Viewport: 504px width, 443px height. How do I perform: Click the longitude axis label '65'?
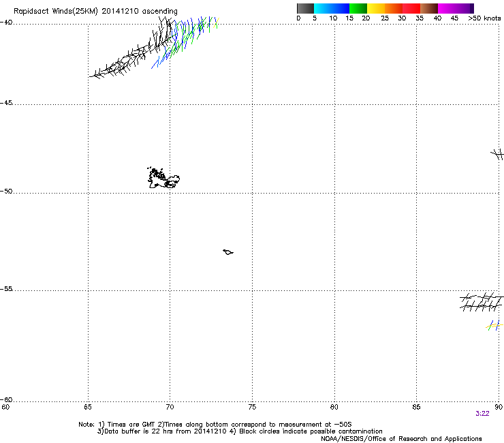pyautogui.click(x=88, y=407)
